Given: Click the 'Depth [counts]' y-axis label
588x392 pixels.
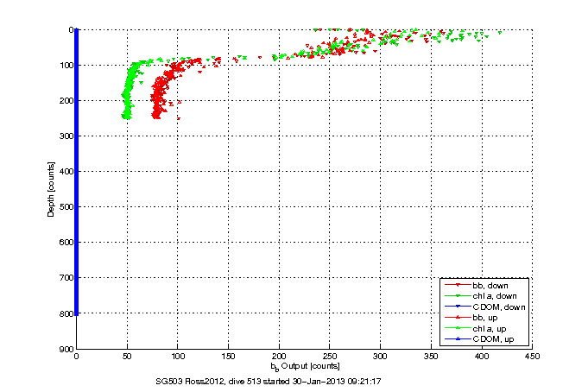Looking at the screenshot, I should tap(51, 189).
